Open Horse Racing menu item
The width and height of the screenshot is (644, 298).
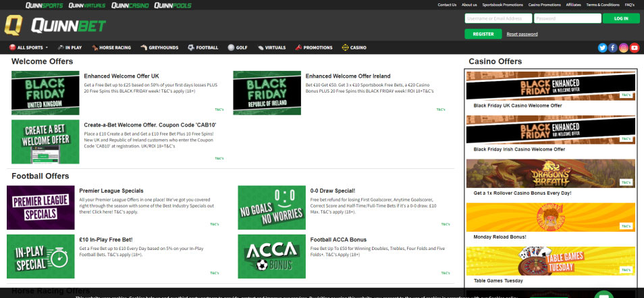[111, 48]
